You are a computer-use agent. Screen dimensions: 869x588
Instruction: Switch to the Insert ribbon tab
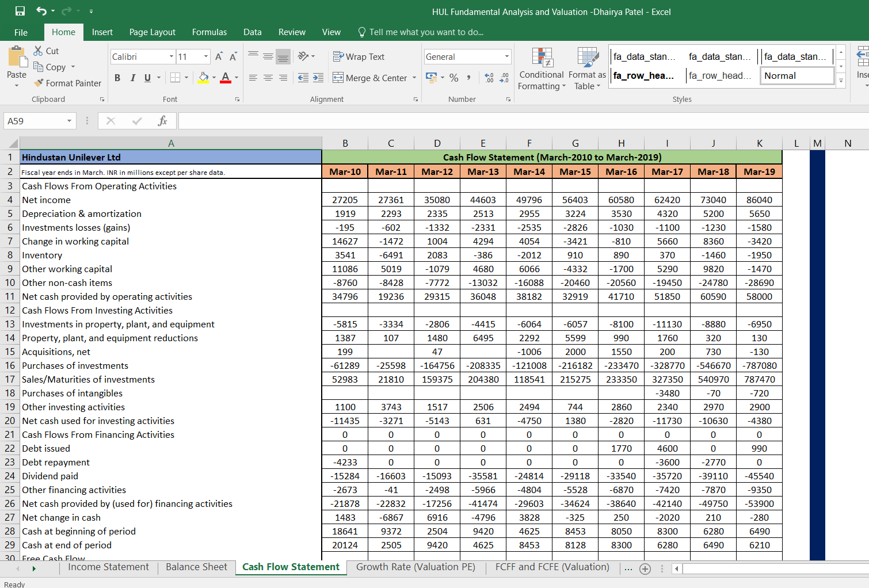(102, 32)
